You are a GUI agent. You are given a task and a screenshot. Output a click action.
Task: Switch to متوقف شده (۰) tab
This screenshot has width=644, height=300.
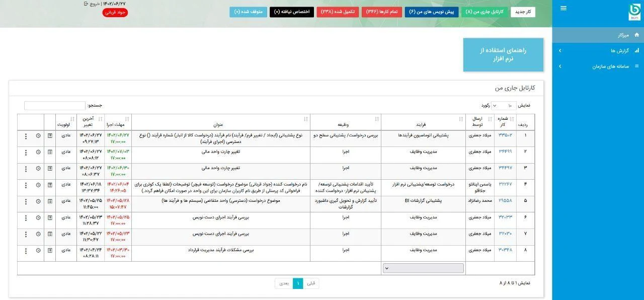(249, 12)
